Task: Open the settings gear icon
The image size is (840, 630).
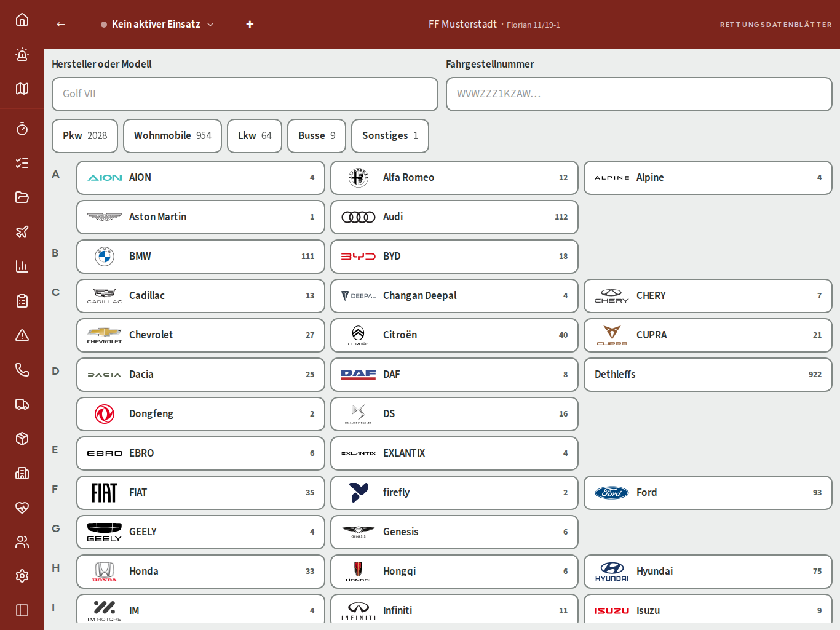Action: click(x=22, y=576)
